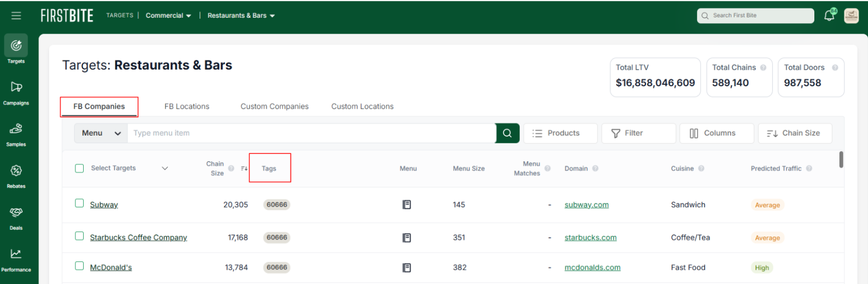Click the Chain Size column info icon

coord(231,168)
